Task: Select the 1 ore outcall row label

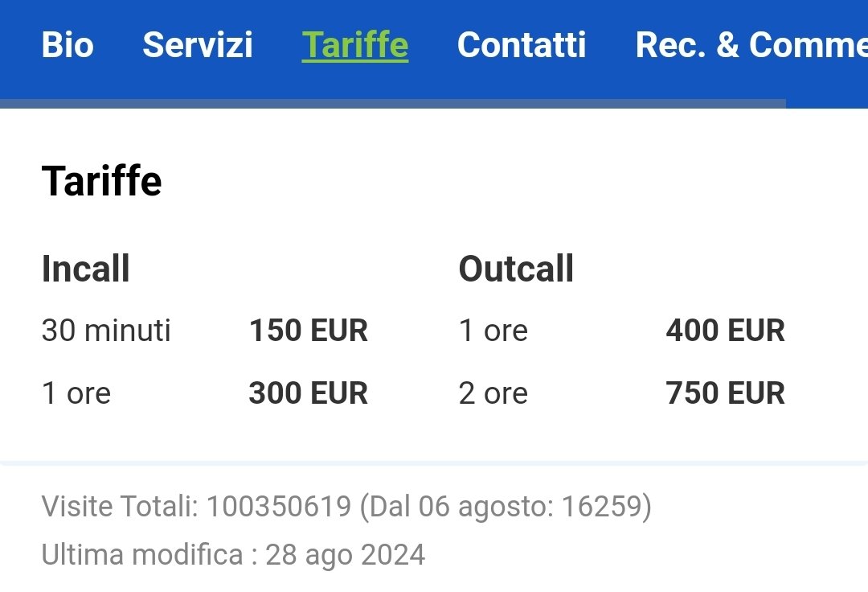Action: (493, 331)
